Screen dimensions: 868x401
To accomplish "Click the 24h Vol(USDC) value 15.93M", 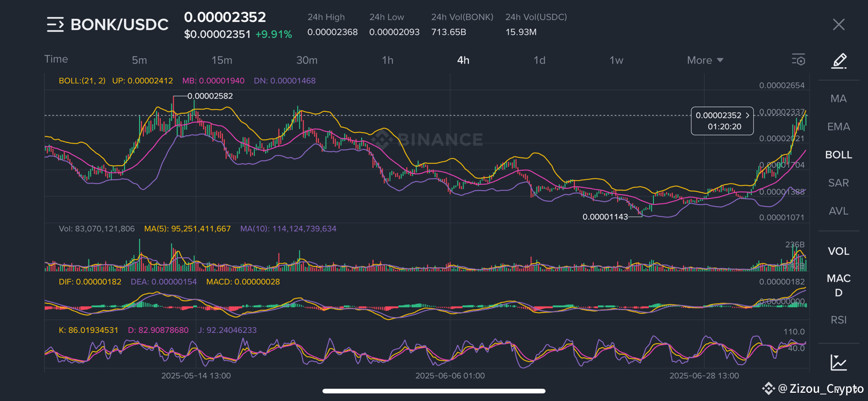I will click(521, 32).
